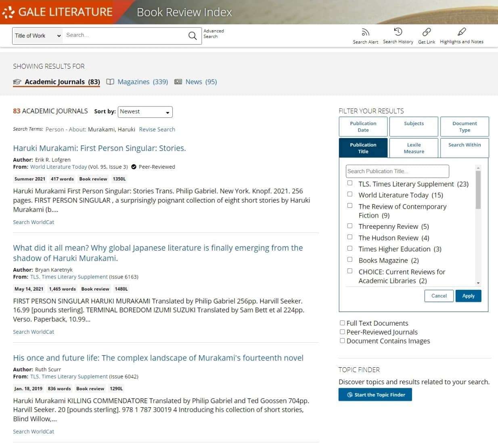Start the Topic Finder
Viewport: 498px width, 448px height.
(x=375, y=395)
